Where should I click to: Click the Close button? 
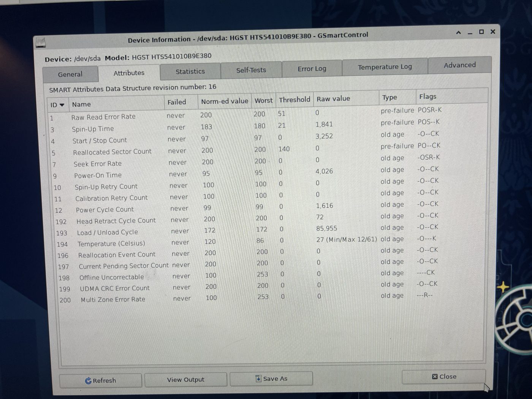tap(443, 377)
